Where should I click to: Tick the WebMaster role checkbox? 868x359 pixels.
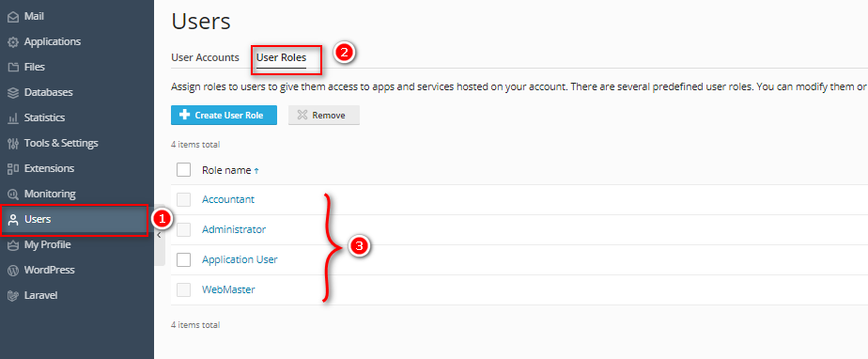(x=184, y=289)
